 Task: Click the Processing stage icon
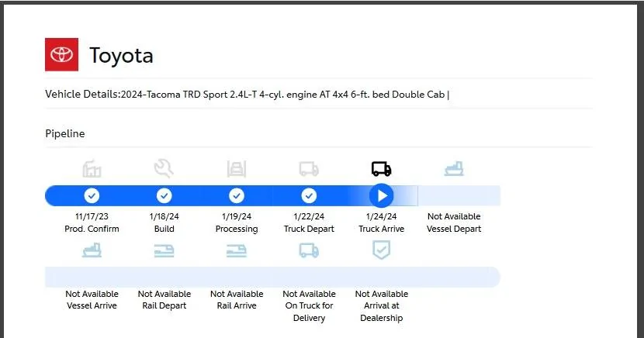pos(237,169)
